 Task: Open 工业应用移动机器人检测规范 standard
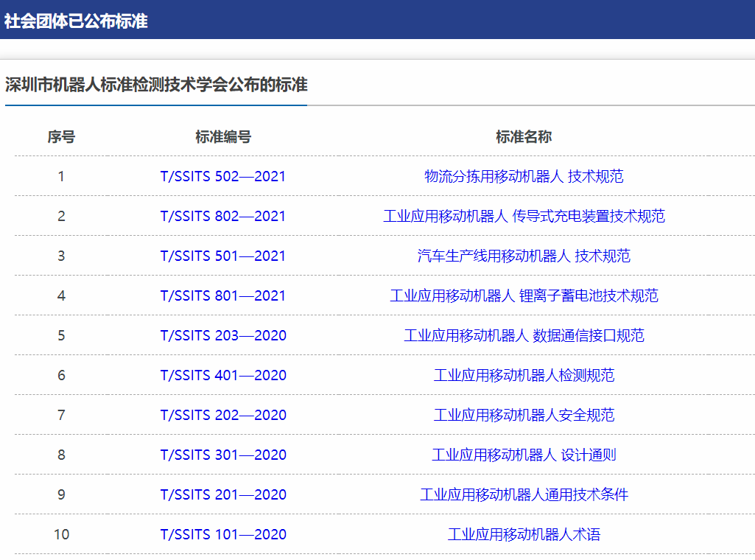524,375
